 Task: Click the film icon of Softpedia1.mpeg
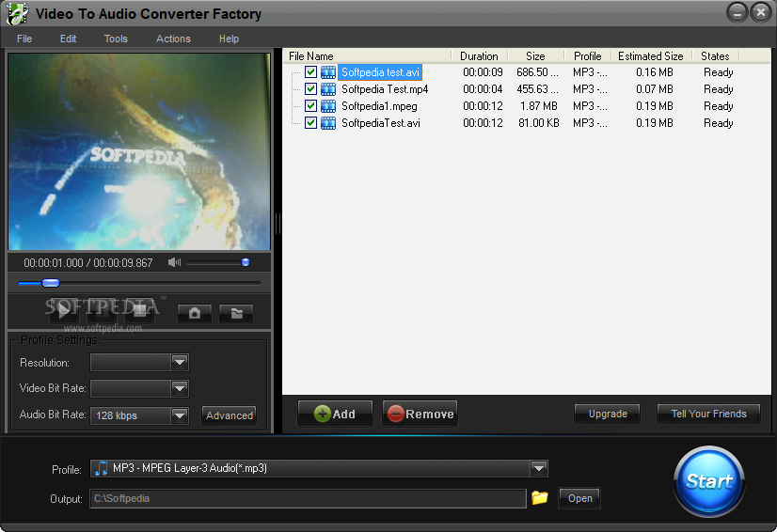(x=328, y=106)
